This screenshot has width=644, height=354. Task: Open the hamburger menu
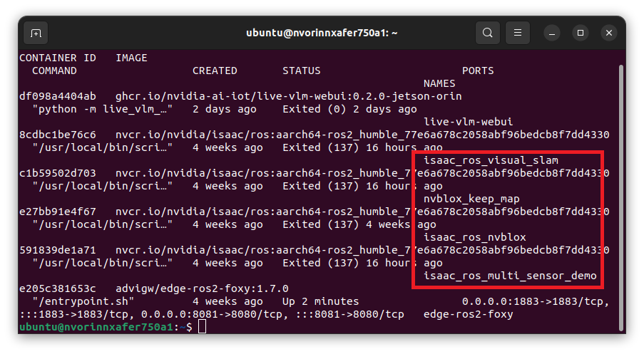pos(518,33)
